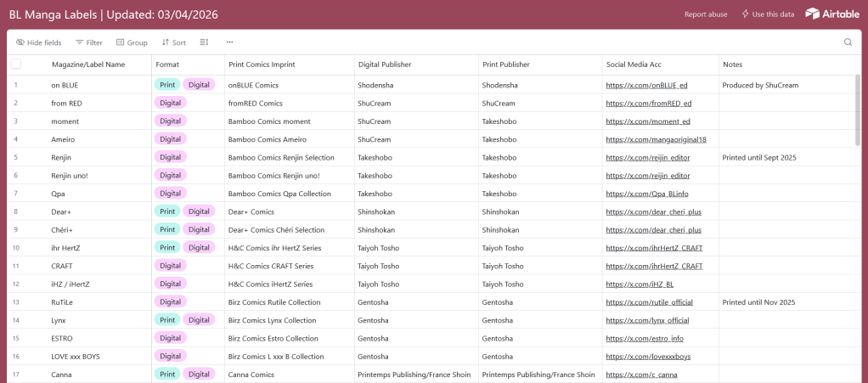Select the Digital Publisher column header
The height and width of the screenshot is (383, 868).
coord(385,65)
